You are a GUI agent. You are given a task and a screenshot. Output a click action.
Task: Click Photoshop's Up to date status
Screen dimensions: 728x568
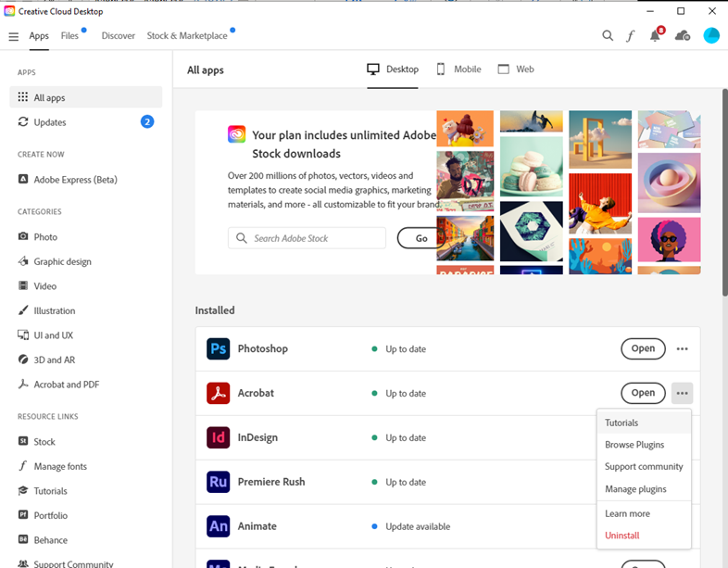pos(406,349)
